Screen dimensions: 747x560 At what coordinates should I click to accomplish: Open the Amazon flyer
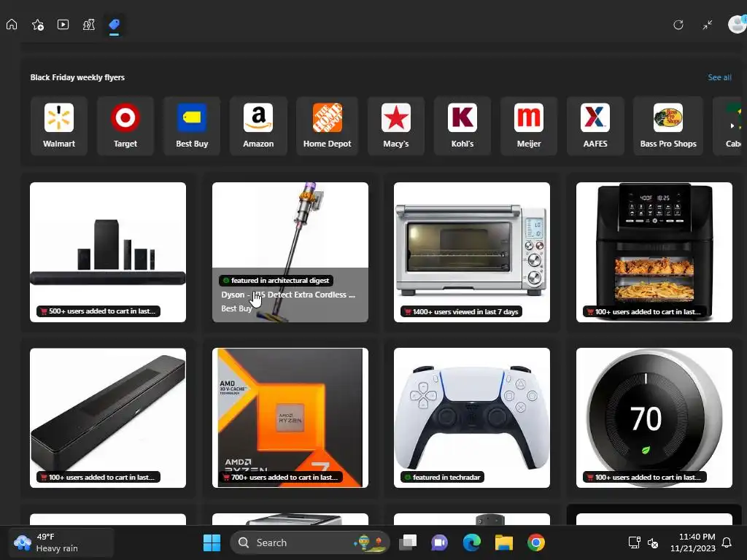click(x=258, y=125)
